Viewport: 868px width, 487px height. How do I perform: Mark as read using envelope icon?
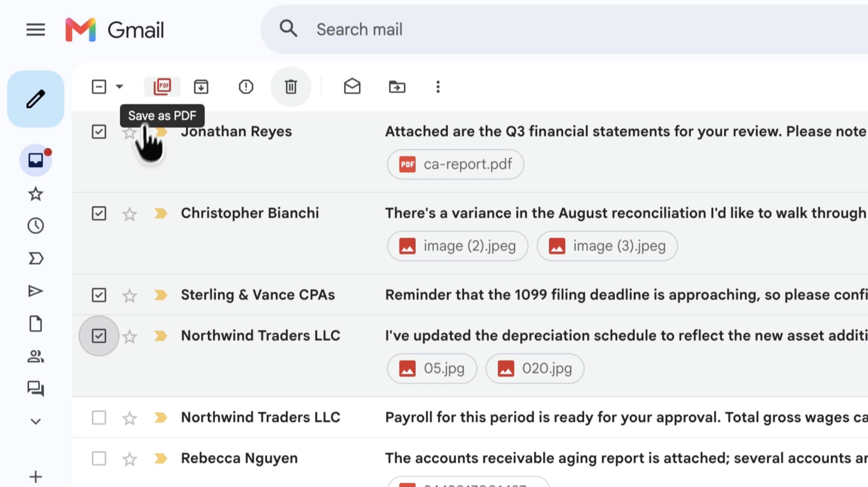[352, 86]
